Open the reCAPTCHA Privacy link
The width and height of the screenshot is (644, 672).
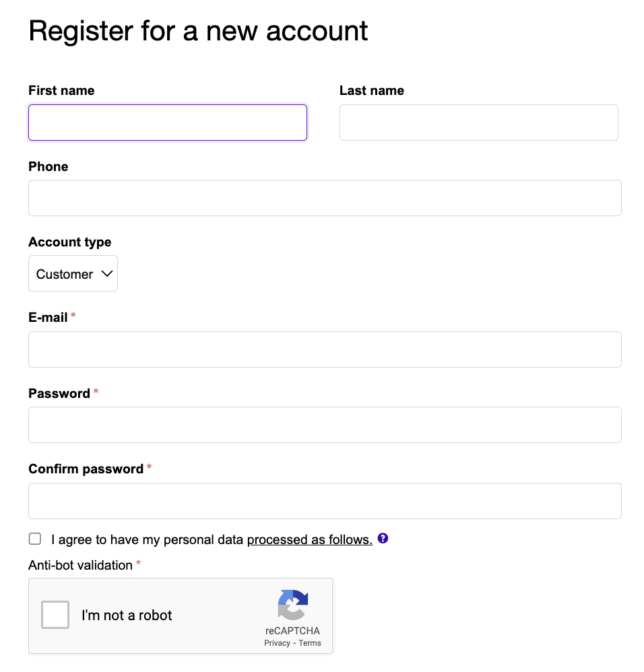pos(277,643)
